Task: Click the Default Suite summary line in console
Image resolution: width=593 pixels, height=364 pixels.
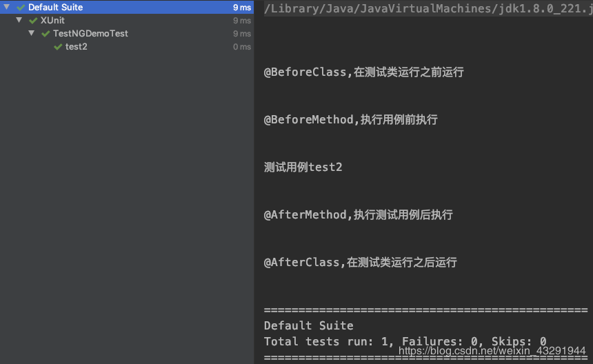Action: pos(309,325)
